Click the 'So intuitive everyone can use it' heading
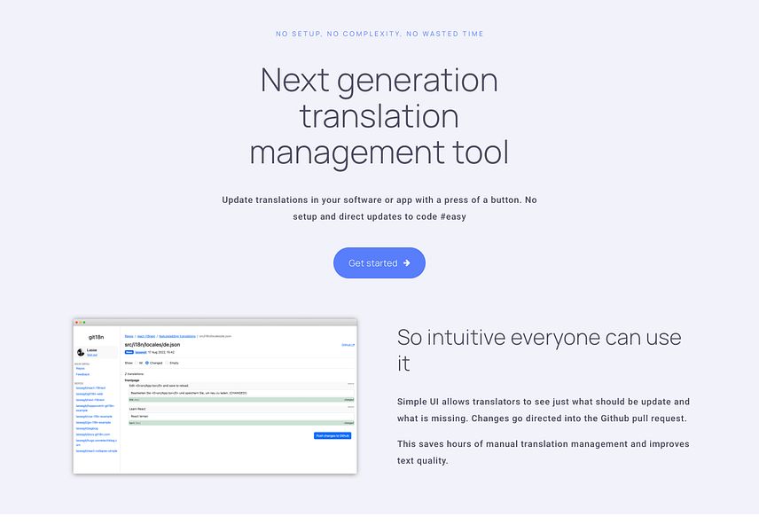This screenshot has width=759, height=532. click(x=539, y=350)
